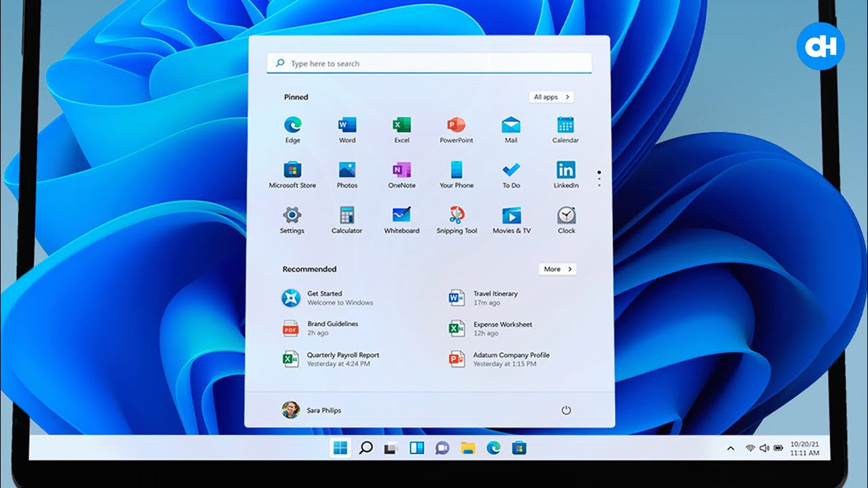Screen dimensions: 868x488
Task: Open the Edge pinned app
Action: [292, 129]
